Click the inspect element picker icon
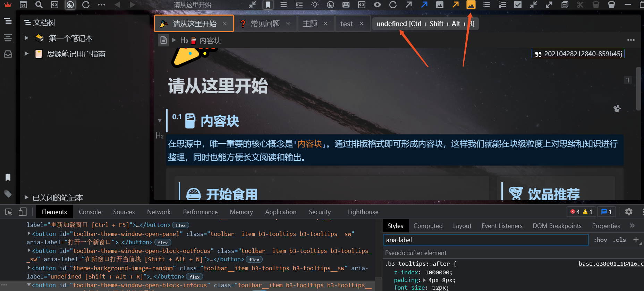This screenshot has height=291, width=644. click(9, 212)
